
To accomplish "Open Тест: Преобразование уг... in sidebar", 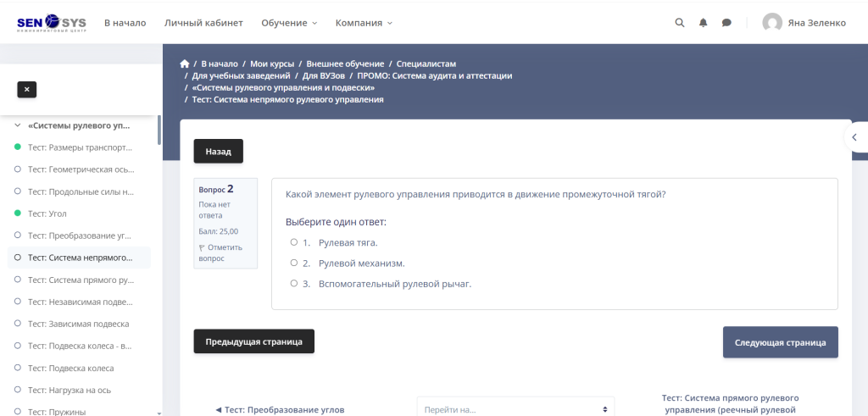I will [80, 235].
